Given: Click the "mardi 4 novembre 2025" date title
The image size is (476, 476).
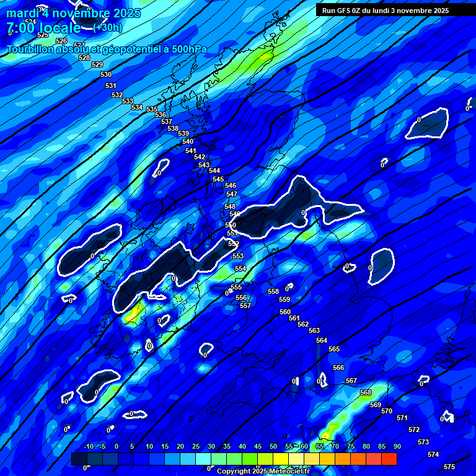Looking at the screenshot, I should pyautogui.click(x=73, y=13).
